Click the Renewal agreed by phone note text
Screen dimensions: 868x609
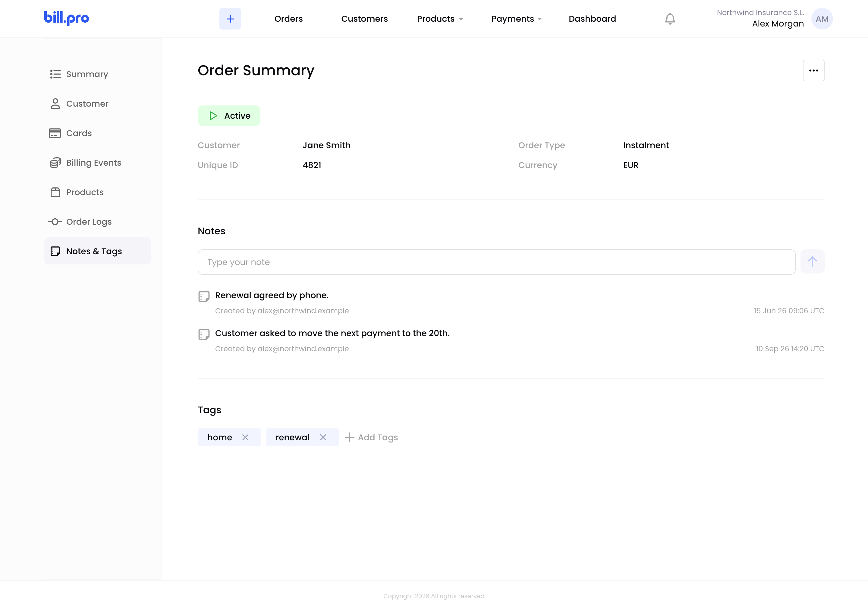click(x=272, y=295)
